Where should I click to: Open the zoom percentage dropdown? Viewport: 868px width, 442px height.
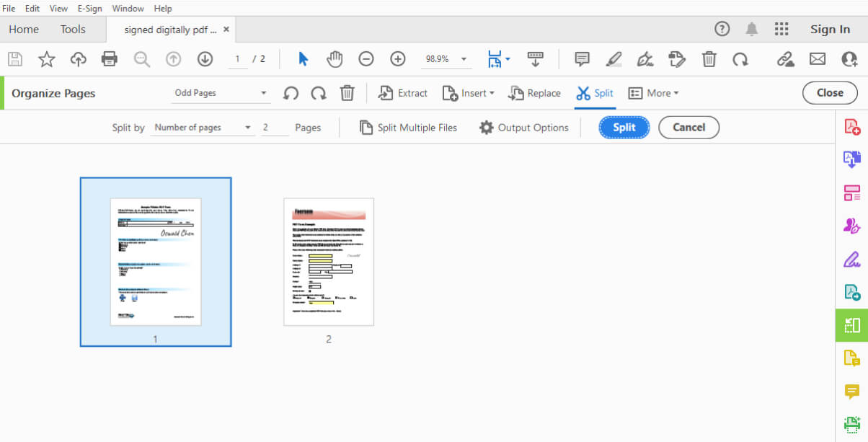(464, 59)
